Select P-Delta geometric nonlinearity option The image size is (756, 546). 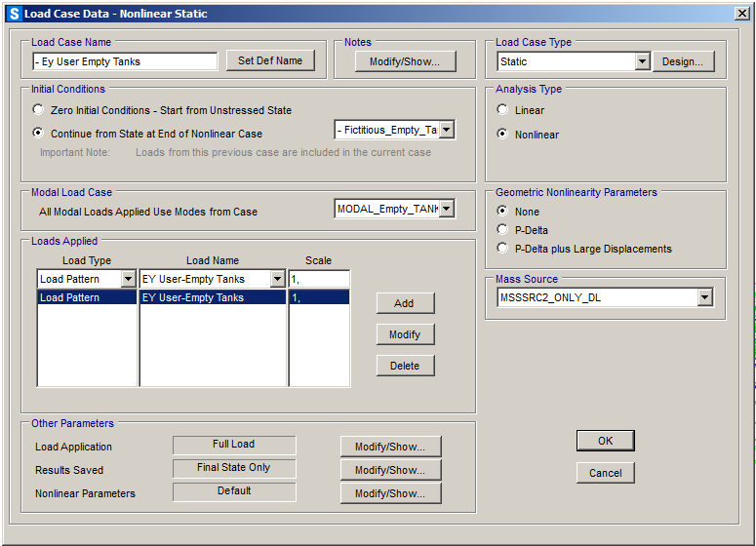point(502,230)
